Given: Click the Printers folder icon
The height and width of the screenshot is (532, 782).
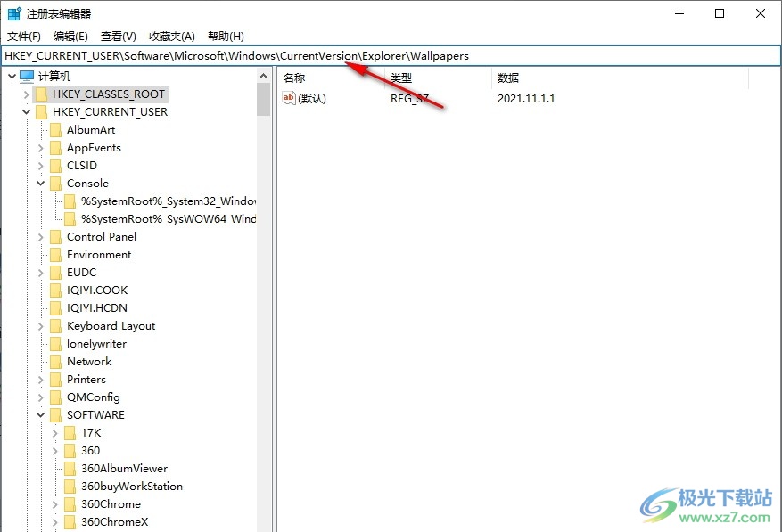Looking at the screenshot, I should pyautogui.click(x=56, y=380).
